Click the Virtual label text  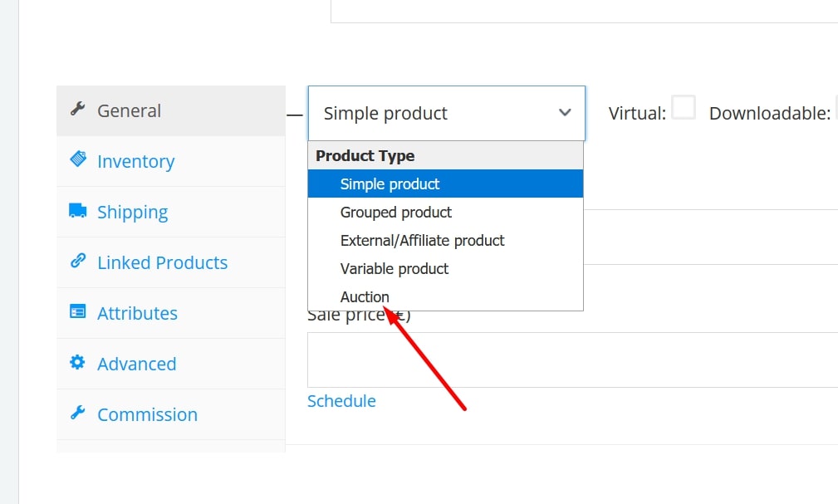[637, 113]
